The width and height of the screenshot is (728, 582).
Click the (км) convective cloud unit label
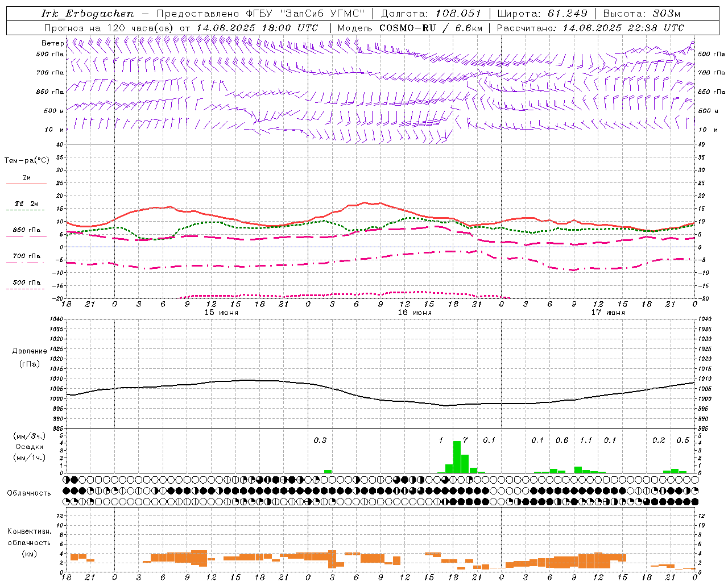30,553
